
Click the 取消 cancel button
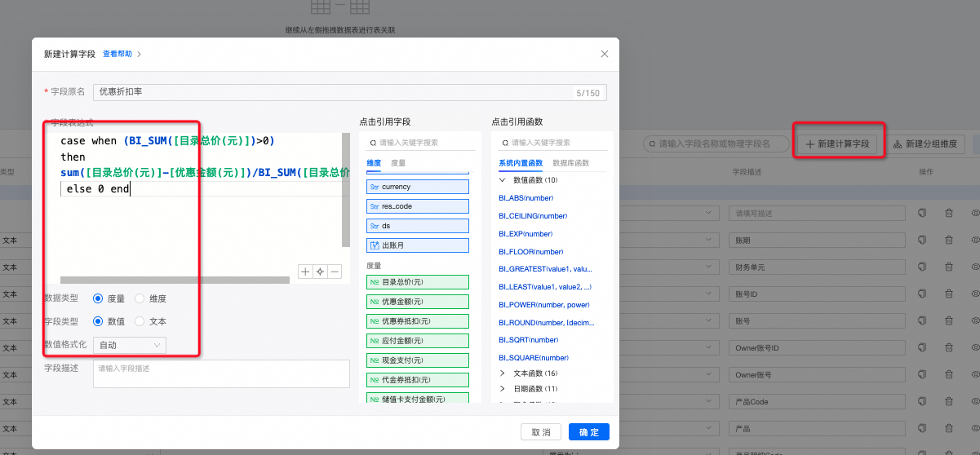541,432
